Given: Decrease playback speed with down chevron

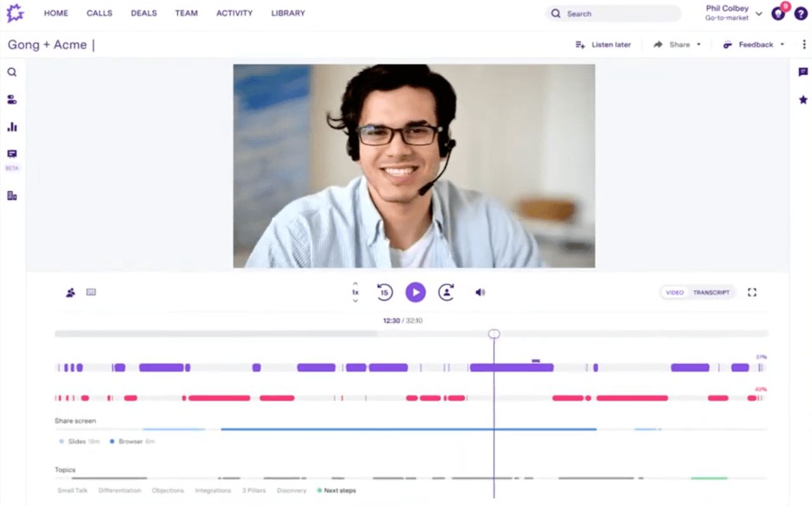Looking at the screenshot, I should click(355, 300).
